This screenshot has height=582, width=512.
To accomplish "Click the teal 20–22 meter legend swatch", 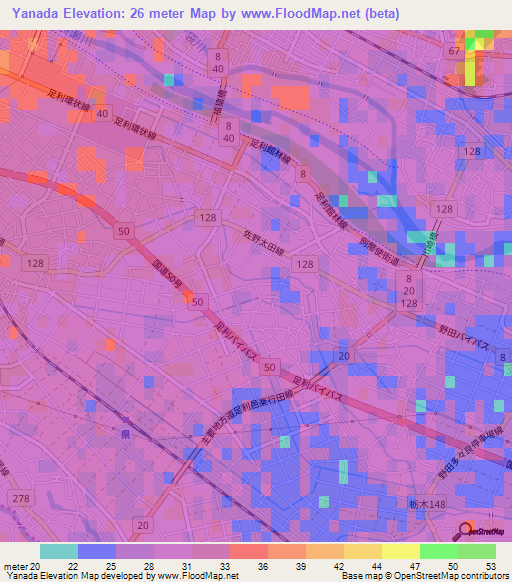I will pos(59,551).
